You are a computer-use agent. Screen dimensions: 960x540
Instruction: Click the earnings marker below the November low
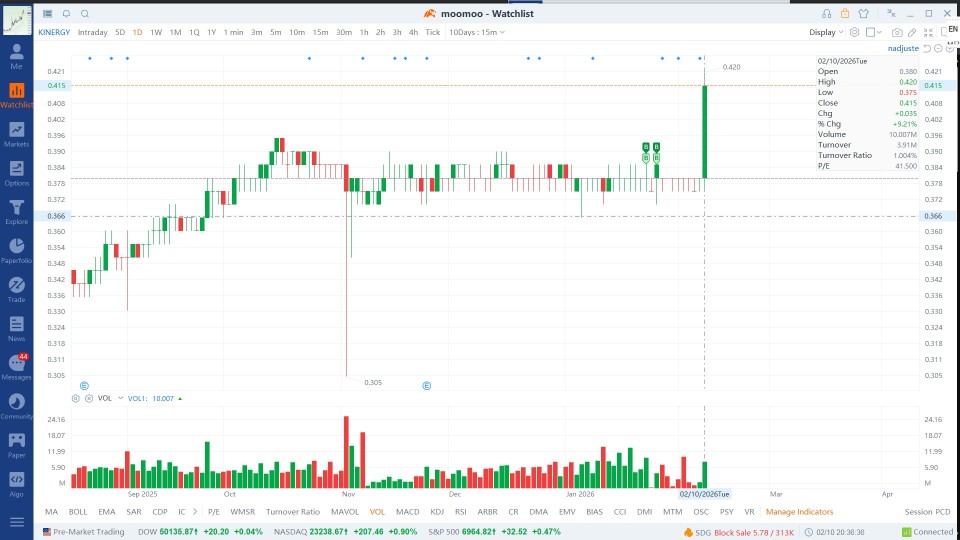pos(427,386)
